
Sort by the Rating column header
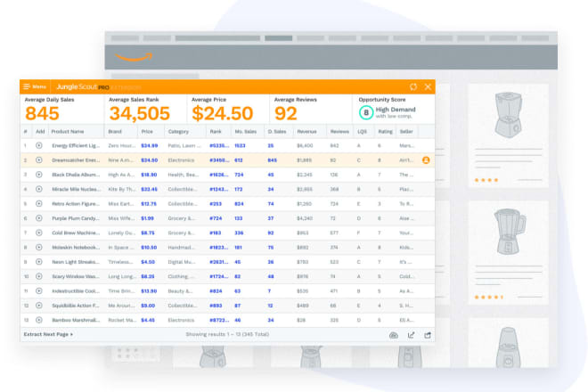[x=385, y=132]
